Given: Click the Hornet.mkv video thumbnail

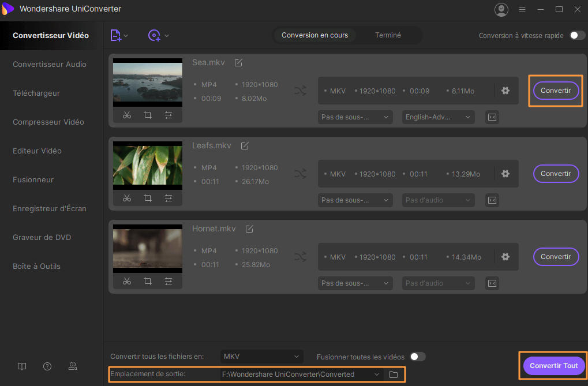Looking at the screenshot, I should [x=148, y=248].
